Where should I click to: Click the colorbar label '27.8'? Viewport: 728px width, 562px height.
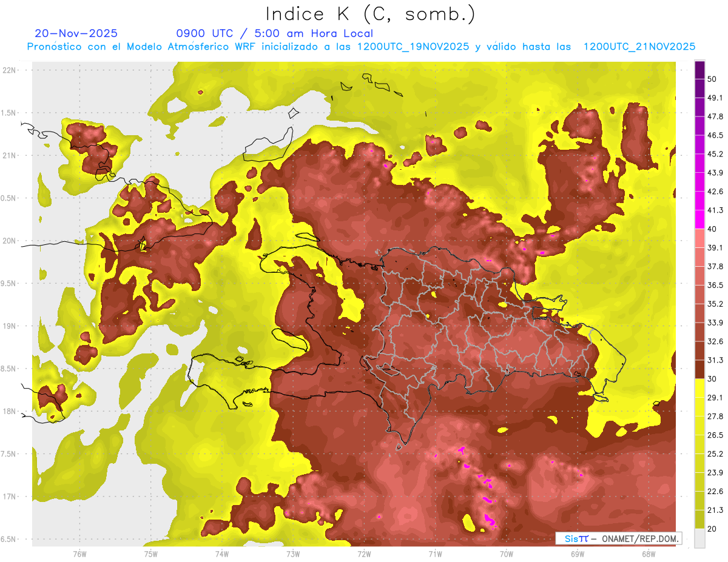715,416
